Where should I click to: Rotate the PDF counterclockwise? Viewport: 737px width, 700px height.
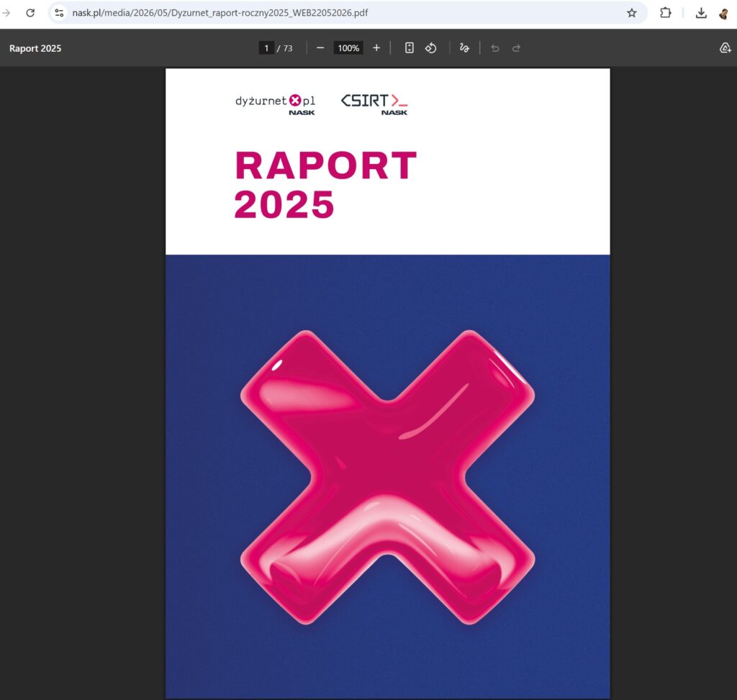pos(431,48)
